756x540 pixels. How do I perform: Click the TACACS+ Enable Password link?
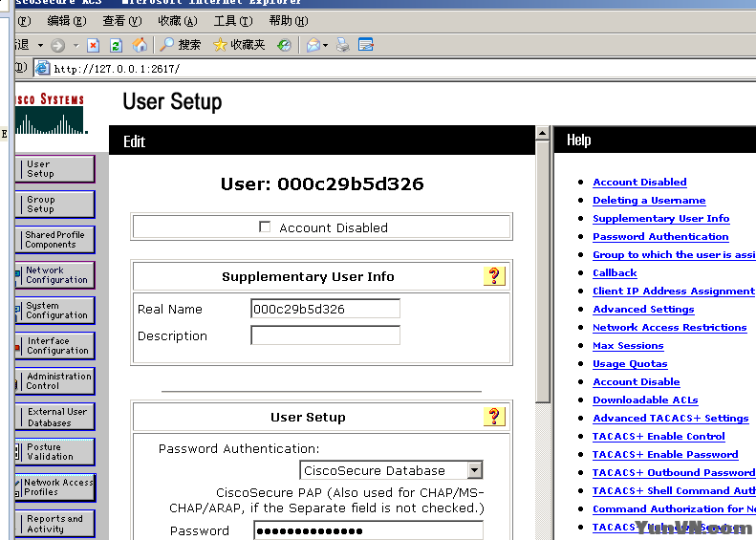coord(665,455)
